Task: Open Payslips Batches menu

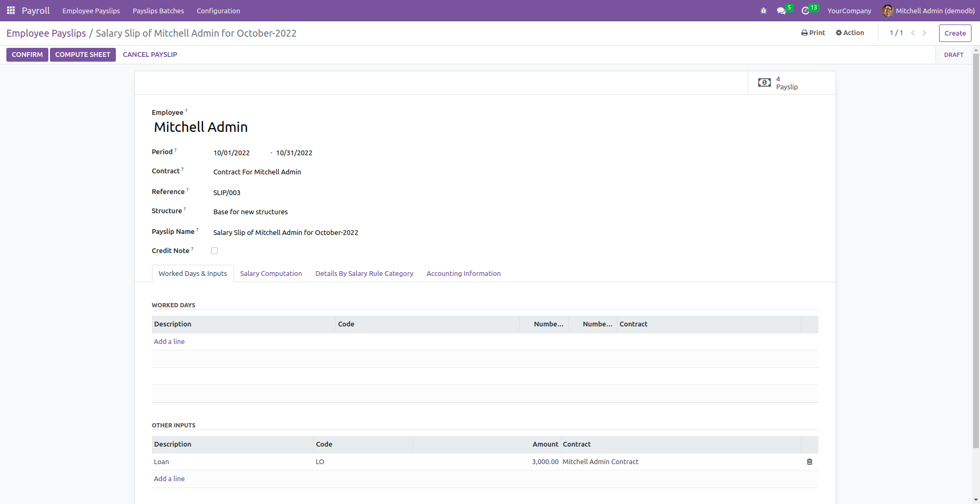Action: pos(158,11)
